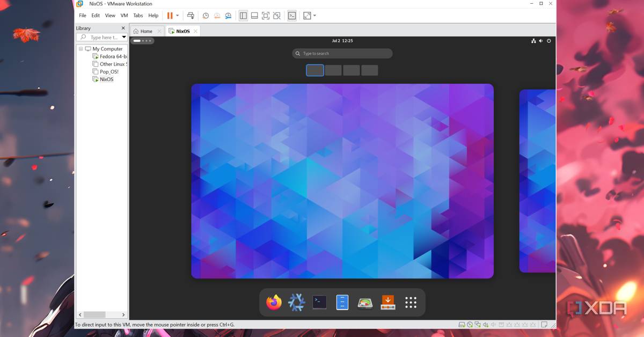Open the dropdown arrow beside the pause button

pos(178,16)
